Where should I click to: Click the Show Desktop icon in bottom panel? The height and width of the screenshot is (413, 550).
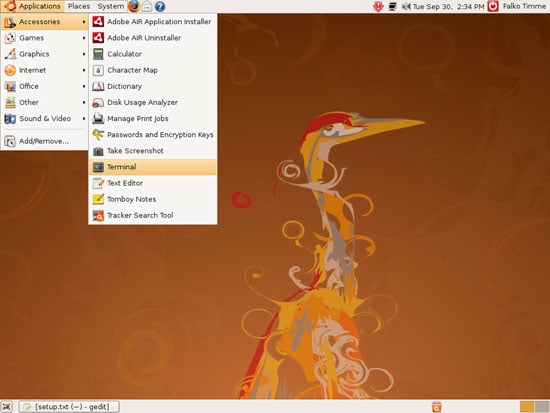[x=7, y=407]
